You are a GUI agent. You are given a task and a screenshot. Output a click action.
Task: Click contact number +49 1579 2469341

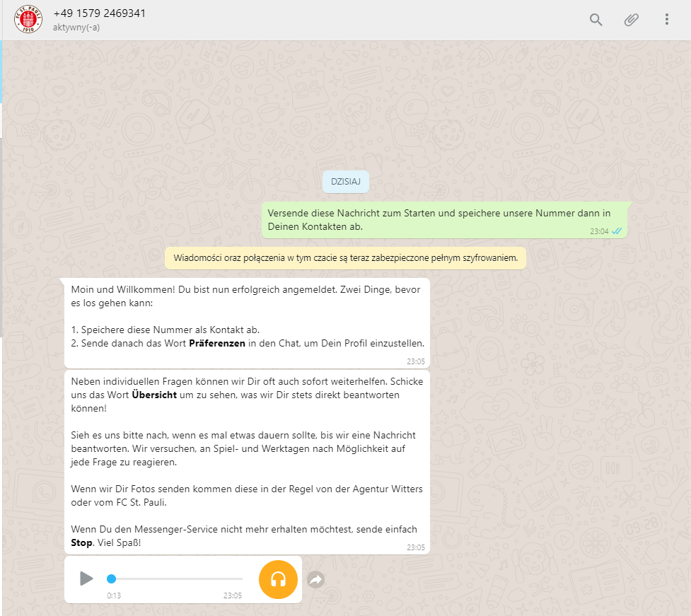(x=99, y=13)
